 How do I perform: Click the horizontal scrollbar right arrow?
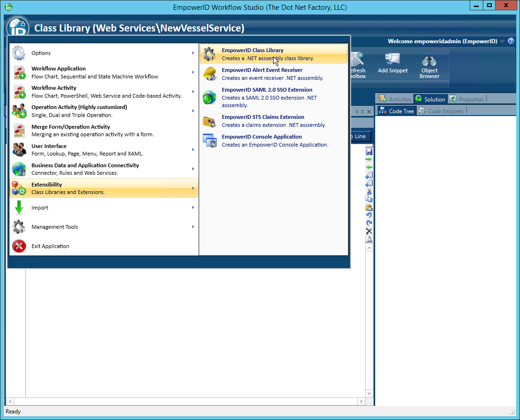361,402
